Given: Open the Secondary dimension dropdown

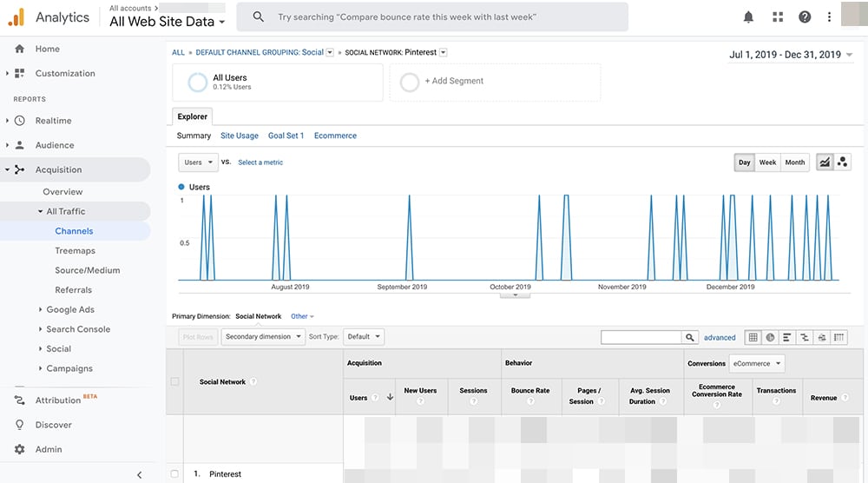Looking at the screenshot, I should pyautogui.click(x=263, y=337).
